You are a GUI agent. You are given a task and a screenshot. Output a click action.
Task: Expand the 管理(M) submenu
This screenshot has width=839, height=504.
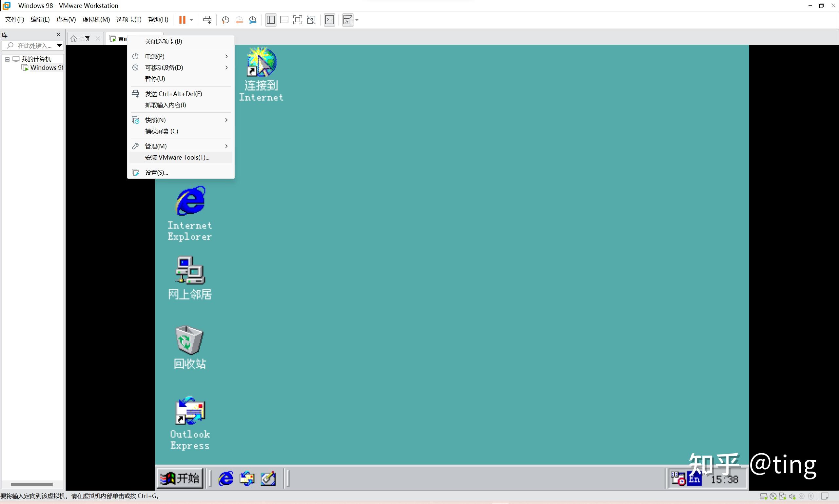point(181,146)
